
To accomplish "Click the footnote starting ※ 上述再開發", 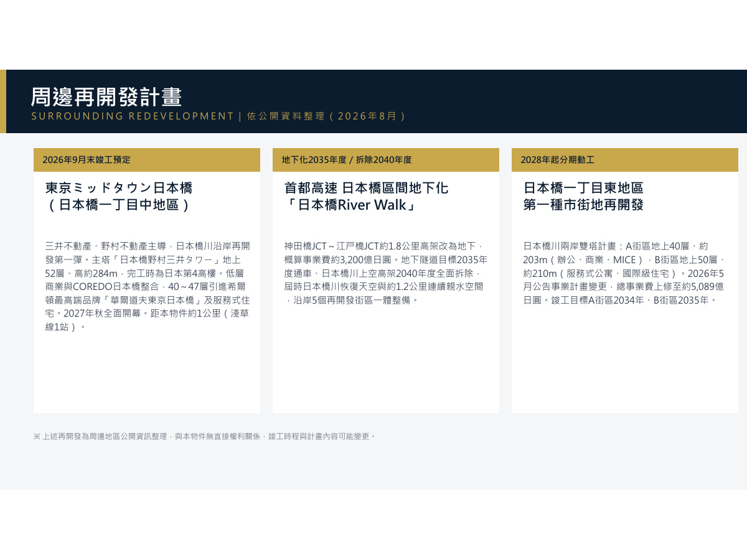I will pyautogui.click(x=205, y=437).
